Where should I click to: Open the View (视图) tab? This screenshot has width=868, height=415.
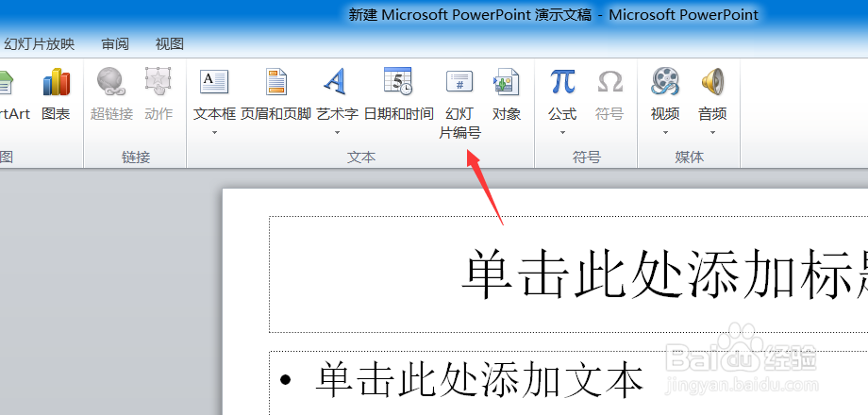(x=170, y=44)
